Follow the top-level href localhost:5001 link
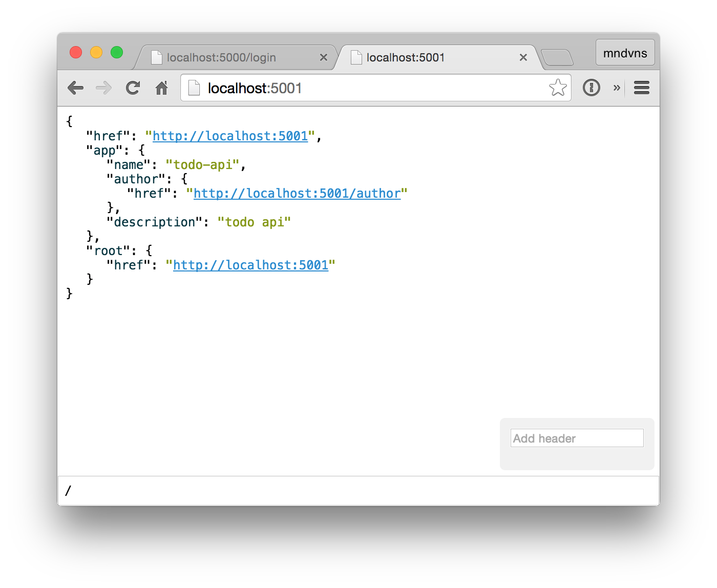 tap(230, 136)
